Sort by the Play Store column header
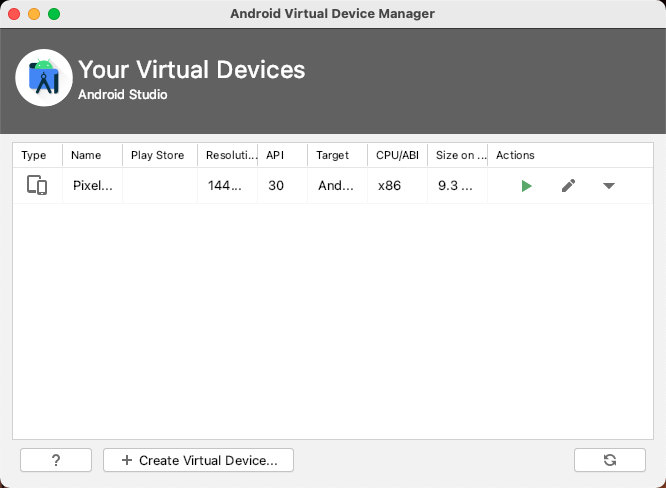The height and width of the screenshot is (488, 666). [x=160, y=155]
